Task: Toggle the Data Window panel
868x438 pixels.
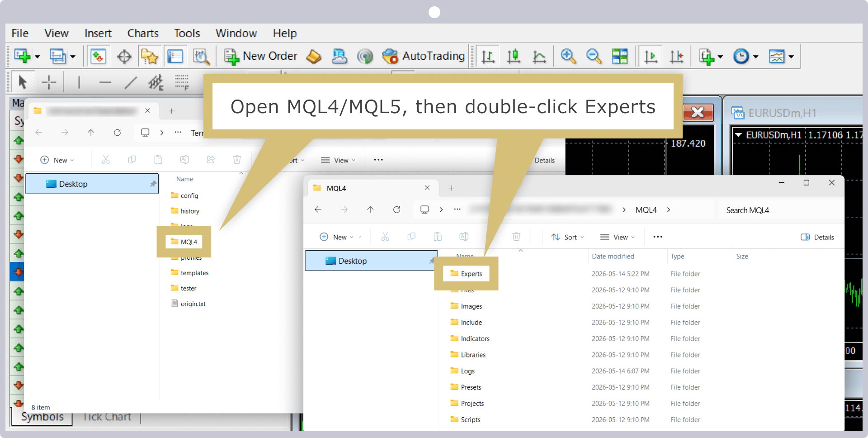Action: coord(124,56)
